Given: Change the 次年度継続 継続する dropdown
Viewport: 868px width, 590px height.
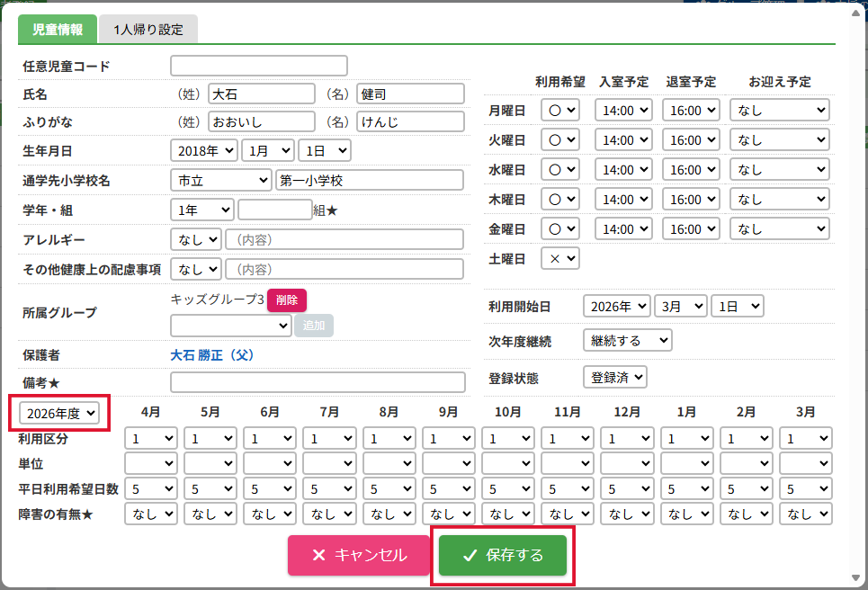Looking at the screenshot, I should [628, 340].
